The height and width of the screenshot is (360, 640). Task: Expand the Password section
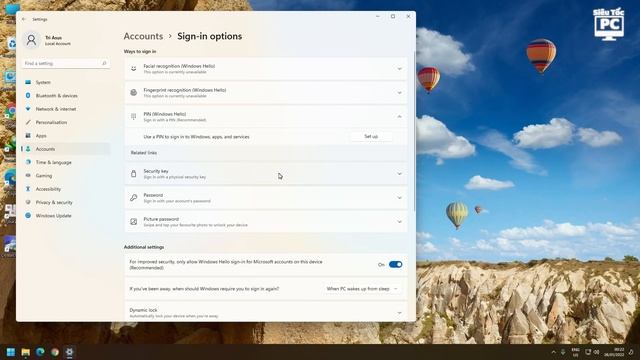click(400, 198)
